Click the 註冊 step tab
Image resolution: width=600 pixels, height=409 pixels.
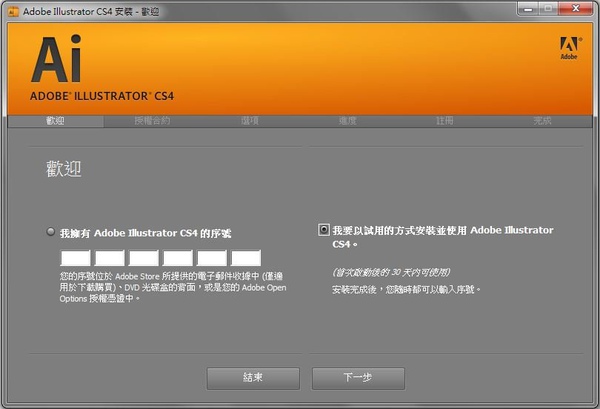445,121
